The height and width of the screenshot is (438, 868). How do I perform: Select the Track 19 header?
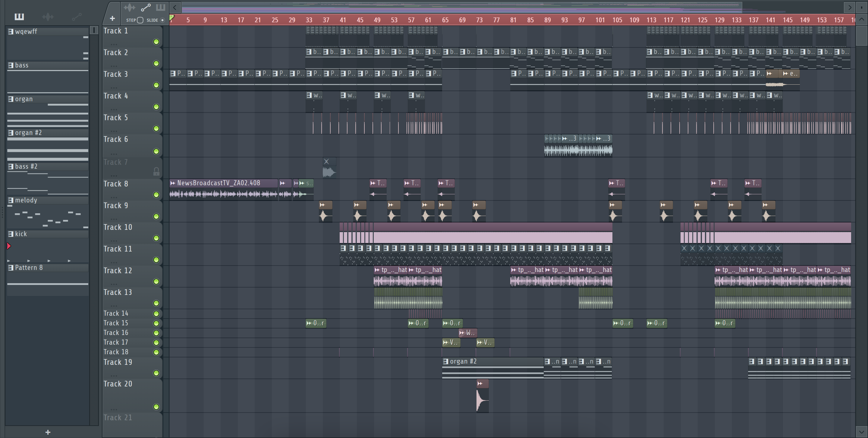(x=132, y=368)
